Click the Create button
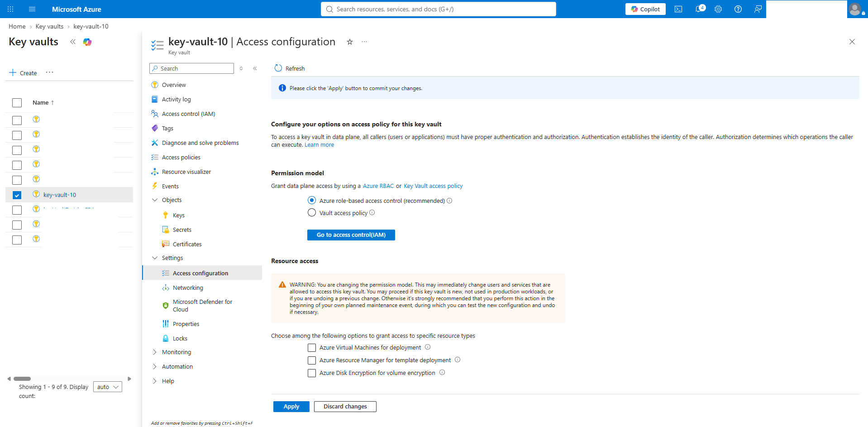 point(23,73)
